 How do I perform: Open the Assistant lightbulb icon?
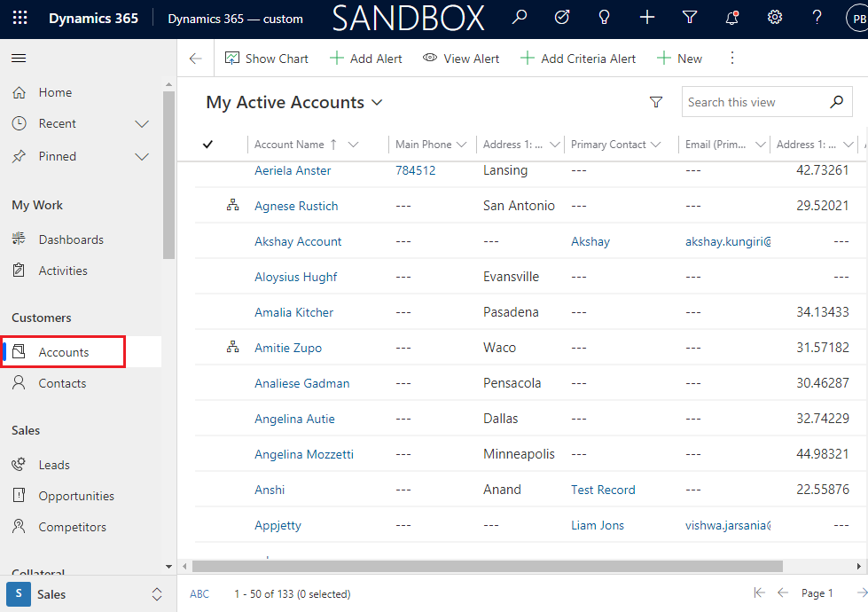[605, 18]
